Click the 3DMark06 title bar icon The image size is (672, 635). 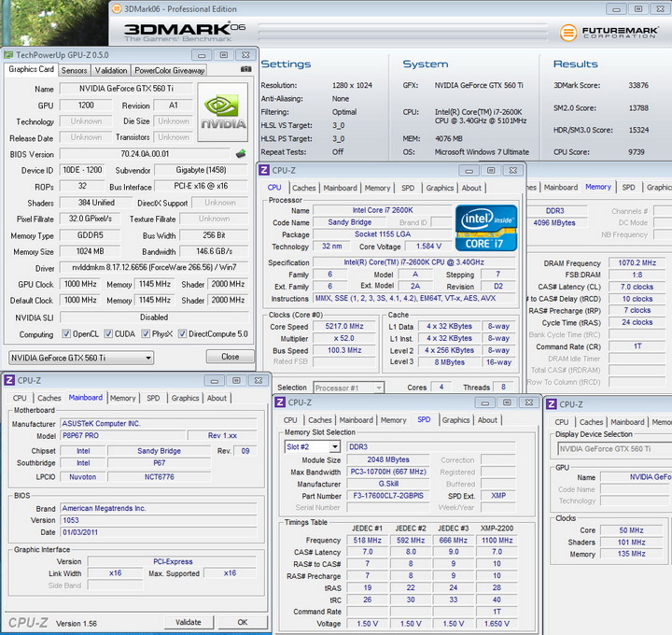pyautogui.click(x=116, y=8)
